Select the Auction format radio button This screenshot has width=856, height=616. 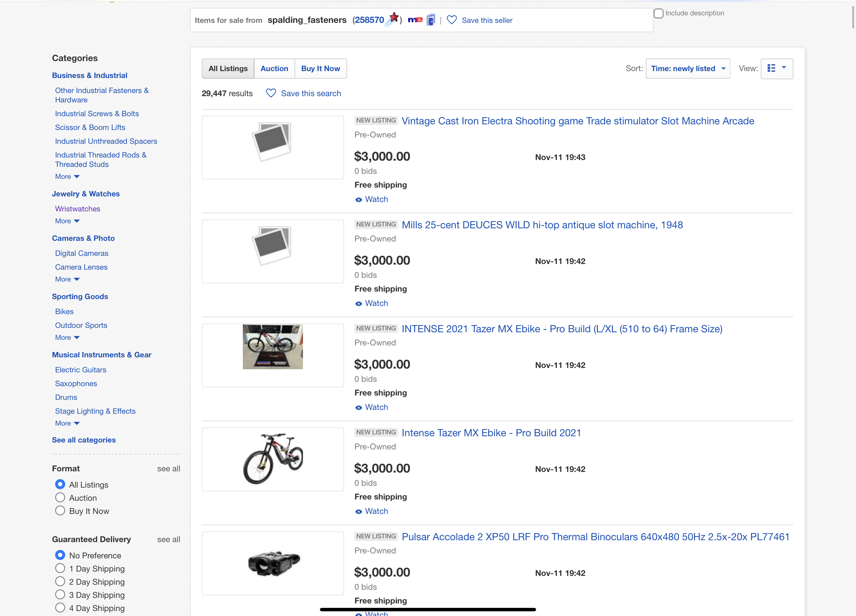(x=60, y=498)
